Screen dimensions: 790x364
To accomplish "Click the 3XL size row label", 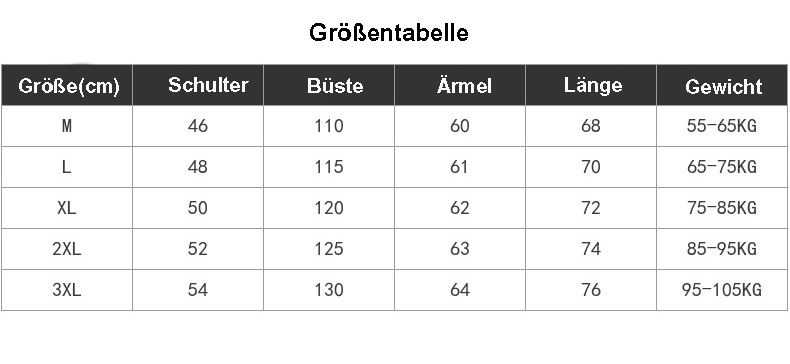I will coord(67,290).
